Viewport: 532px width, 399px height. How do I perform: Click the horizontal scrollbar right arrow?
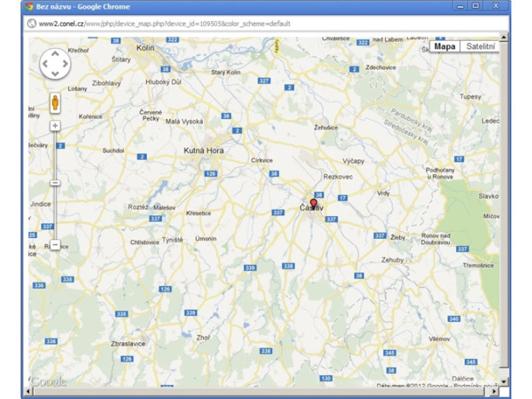[494, 391]
